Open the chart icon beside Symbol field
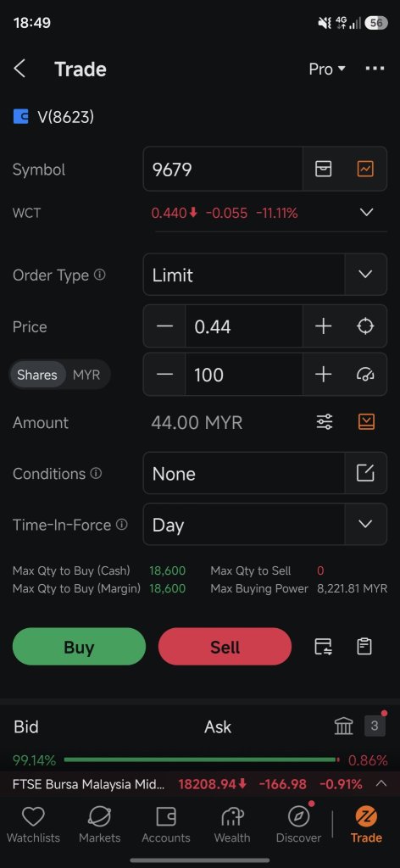This screenshot has height=868, width=400. tap(365, 169)
